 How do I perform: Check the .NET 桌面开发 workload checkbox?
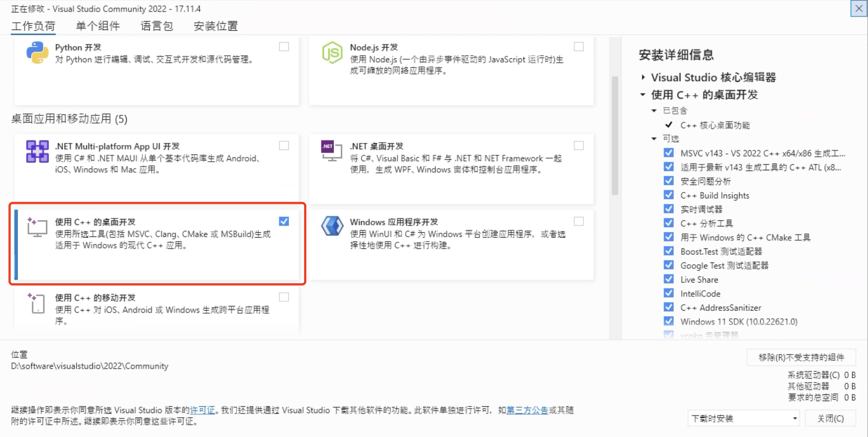pyautogui.click(x=579, y=146)
